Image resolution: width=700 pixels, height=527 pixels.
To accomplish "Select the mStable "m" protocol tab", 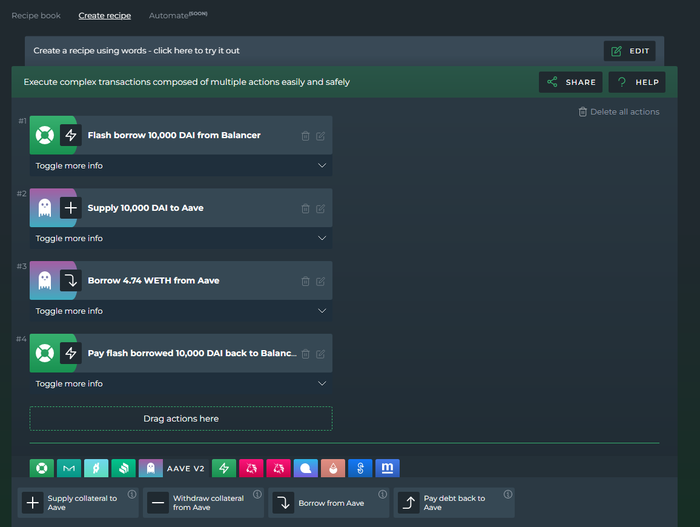I will coord(388,468).
